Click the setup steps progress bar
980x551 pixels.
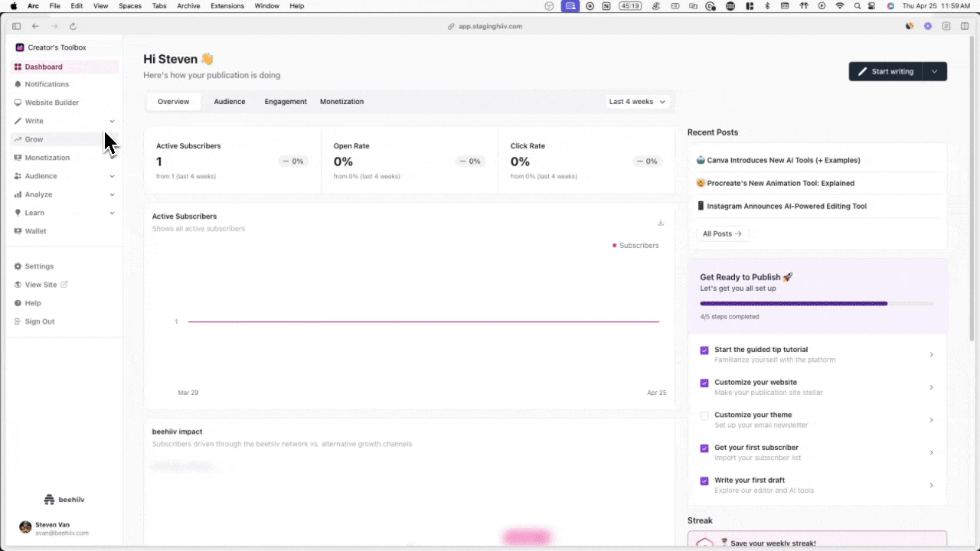[817, 304]
